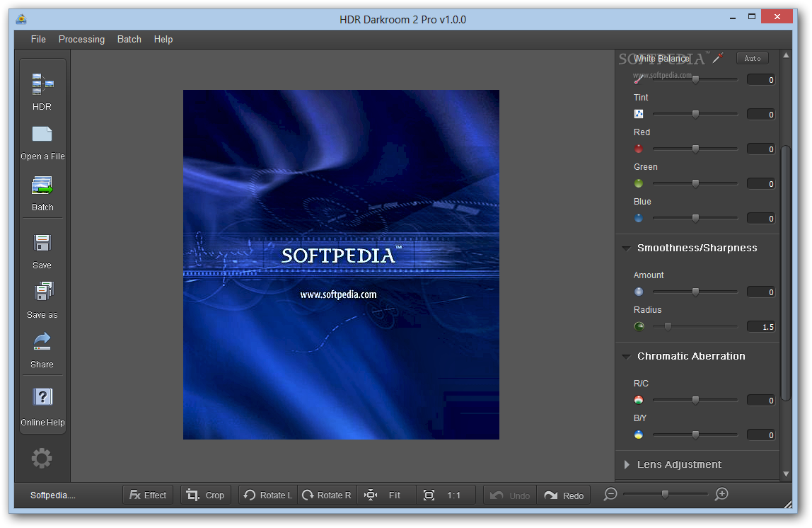Click the application icon in title bar
Screen dimensions: 812x528
[x=21, y=20]
